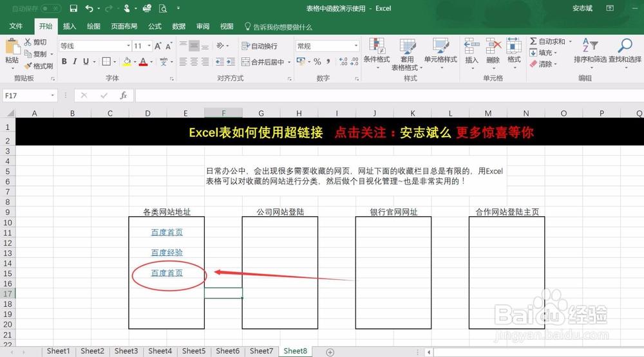Apply red font color A
Viewport: 644px width, 357px height.
click(x=143, y=62)
